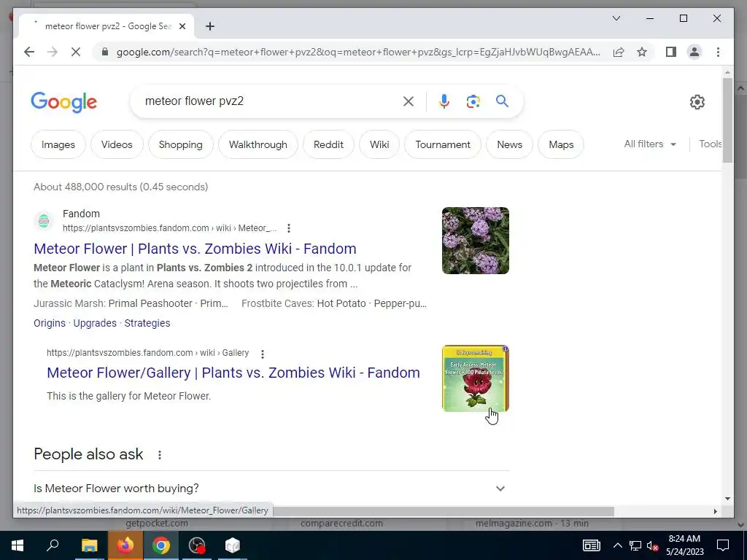Image resolution: width=747 pixels, height=560 pixels.
Task: Open File Explorer from taskbar
Action: (89, 545)
